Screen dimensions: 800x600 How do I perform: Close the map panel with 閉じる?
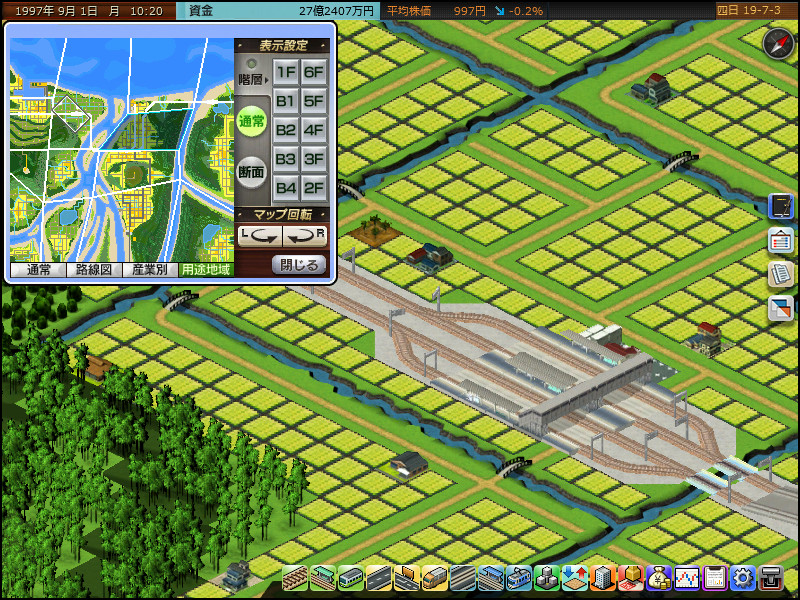(299, 265)
